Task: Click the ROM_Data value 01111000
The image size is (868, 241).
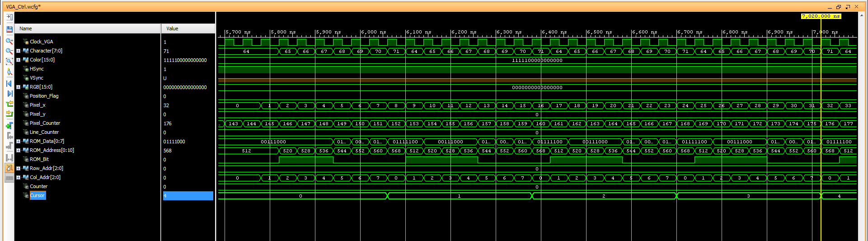Action: (174, 142)
